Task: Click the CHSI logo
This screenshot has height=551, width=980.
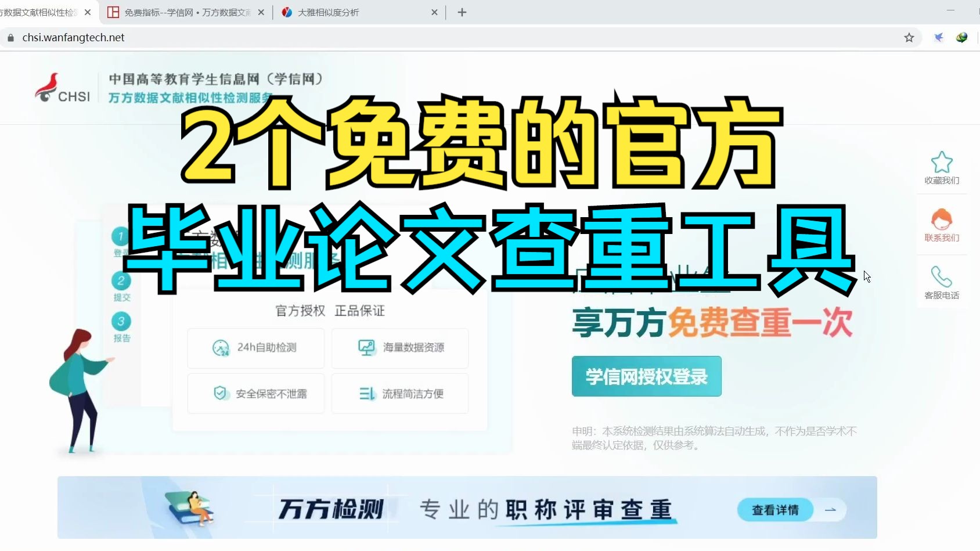Action: pos(63,88)
